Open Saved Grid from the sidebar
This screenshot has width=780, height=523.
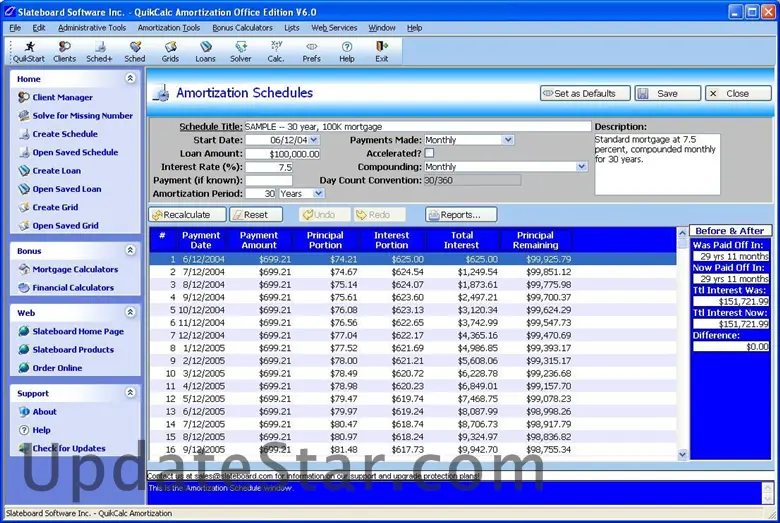59,225
